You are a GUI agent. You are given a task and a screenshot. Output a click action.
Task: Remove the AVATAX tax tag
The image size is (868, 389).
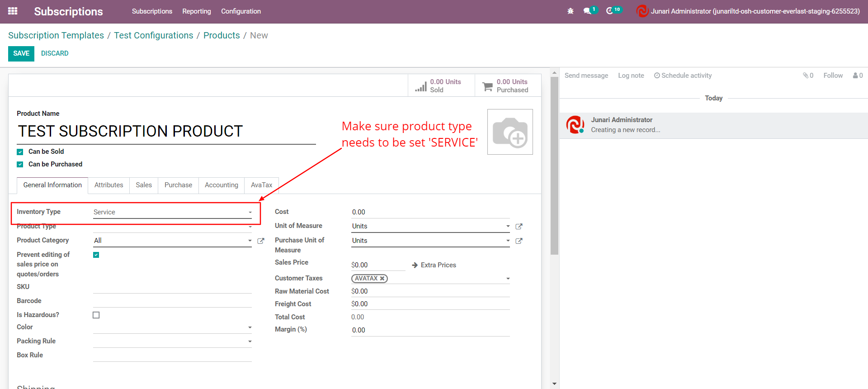[382, 279]
